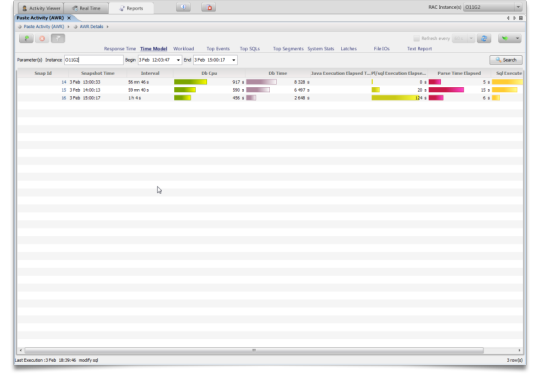Sort by the Db Time column header
This screenshot has height=381, width=540.
tap(278, 73)
